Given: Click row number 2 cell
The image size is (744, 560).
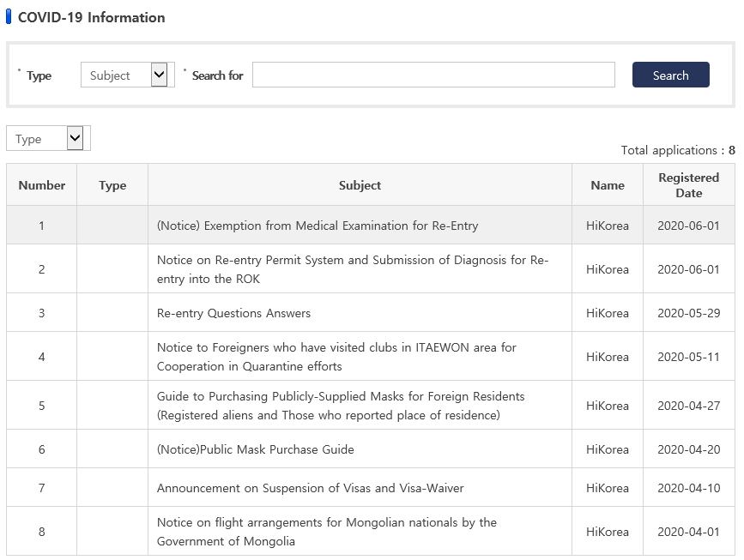Looking at the screenshot, I should 42,269.
